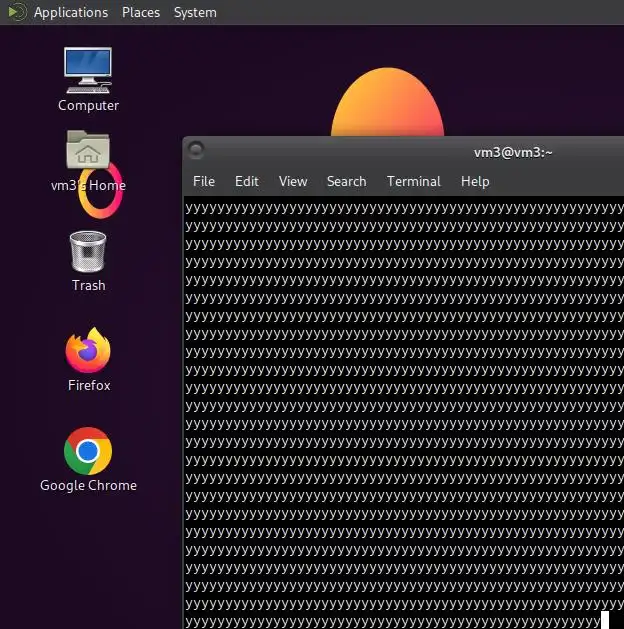Select the Trash label text
This screenshot has width=624, height=629.
pos(89,285)
